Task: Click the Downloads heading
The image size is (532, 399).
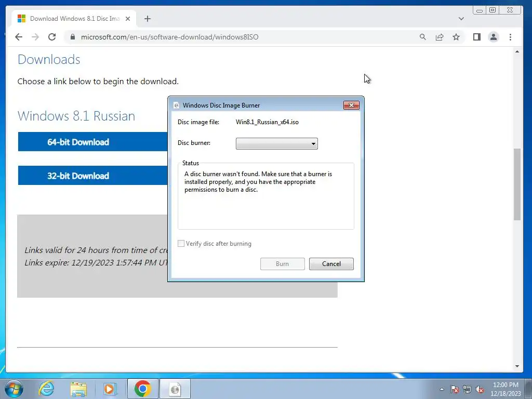Action: click(49, 59)
